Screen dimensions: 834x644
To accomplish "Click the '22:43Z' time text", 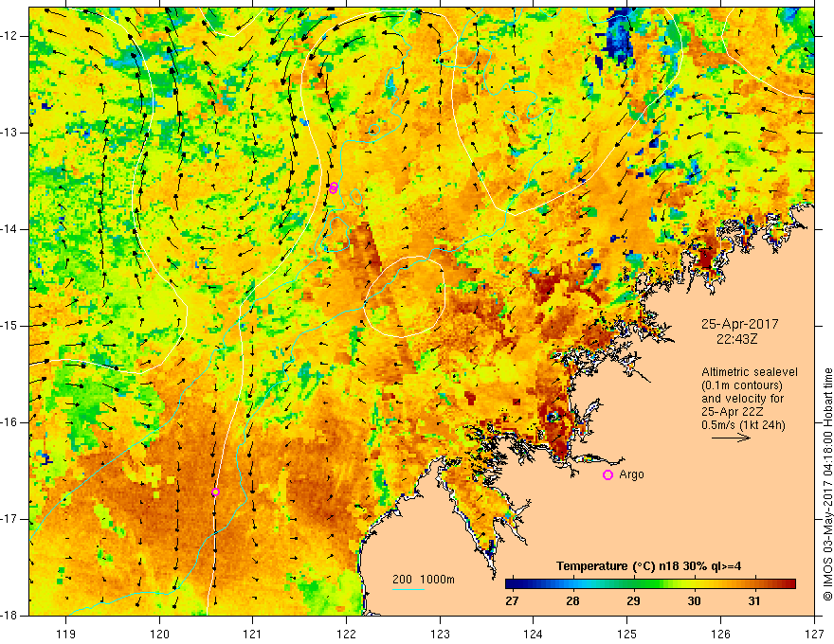I will [x=736, y=339].
